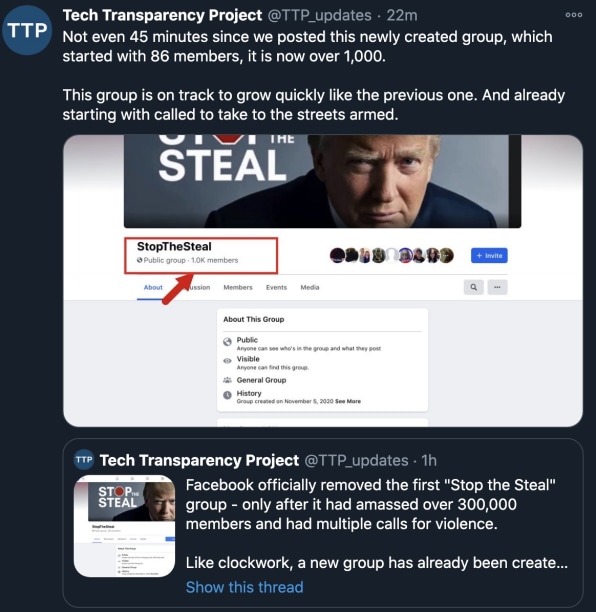This screenshot has height=612, width=596.
Task: Open the quoted tweet's Stop the Steal thumbnail
Action: pyautogui.click(x=125, y=526)
